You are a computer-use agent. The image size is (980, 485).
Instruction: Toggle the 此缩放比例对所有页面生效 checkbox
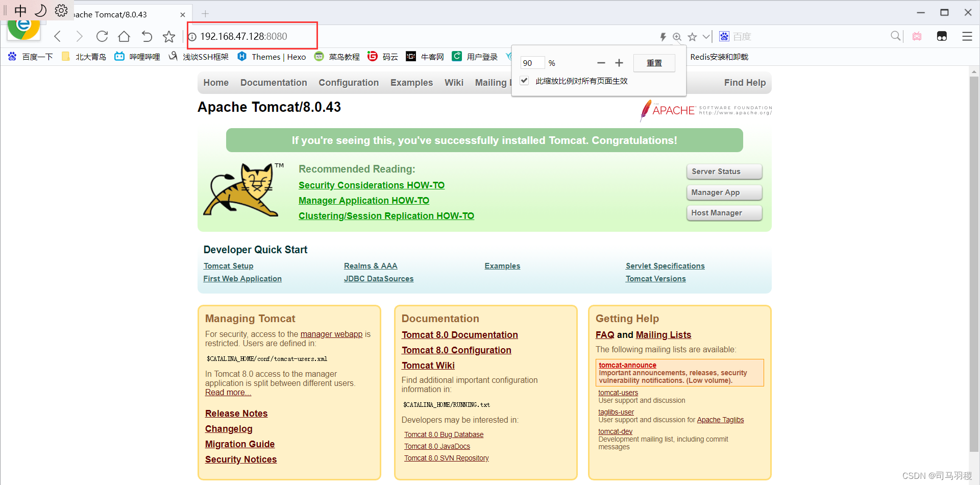tap(524, 81)
